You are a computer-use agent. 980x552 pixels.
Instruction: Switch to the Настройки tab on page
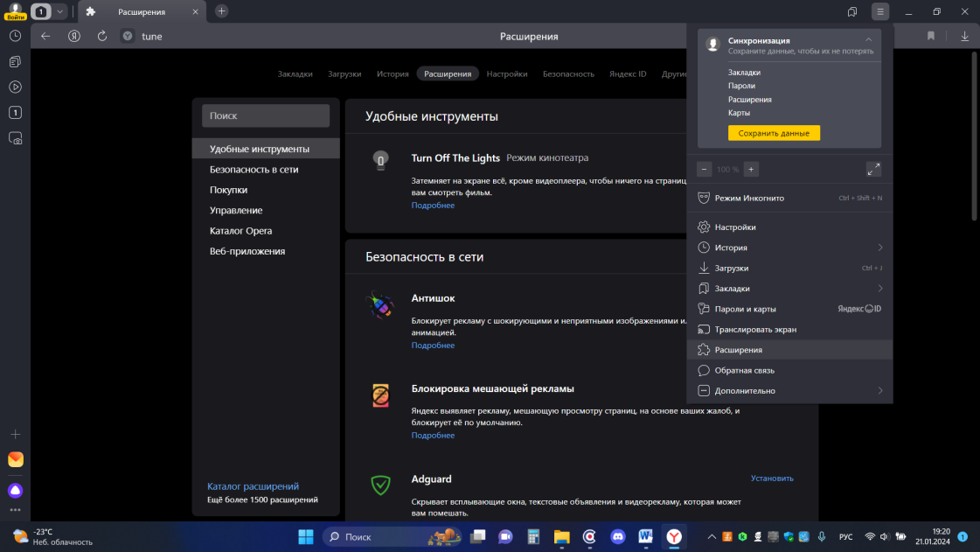507,74
